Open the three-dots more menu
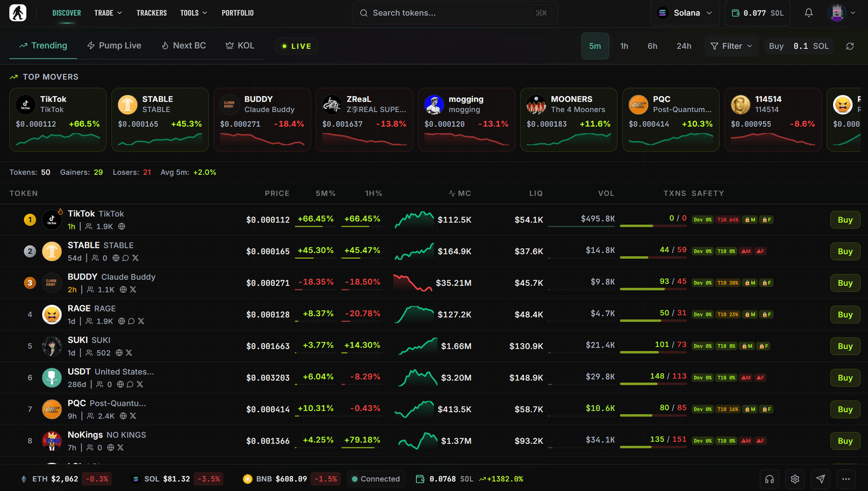 846,479
